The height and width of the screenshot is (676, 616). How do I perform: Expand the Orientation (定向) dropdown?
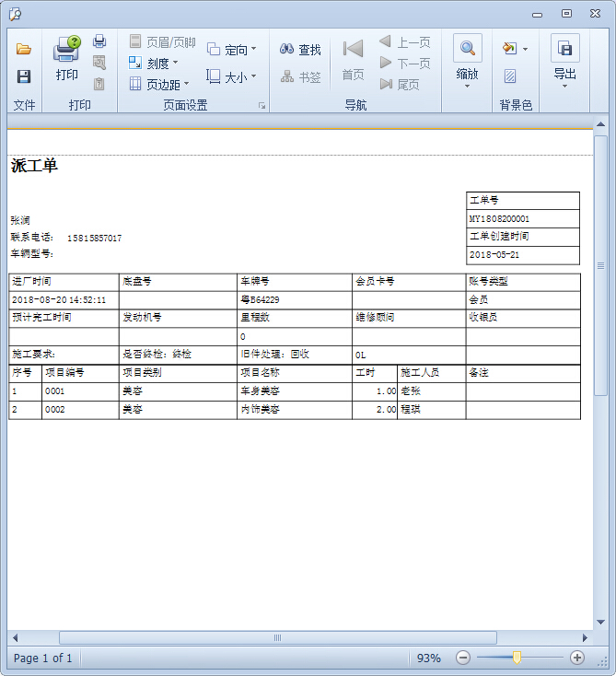pos(232,50)
